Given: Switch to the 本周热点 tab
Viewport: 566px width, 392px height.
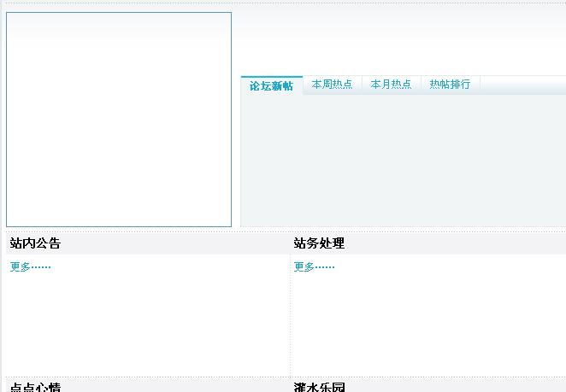Looking at the screenshot, I should 332,85.
